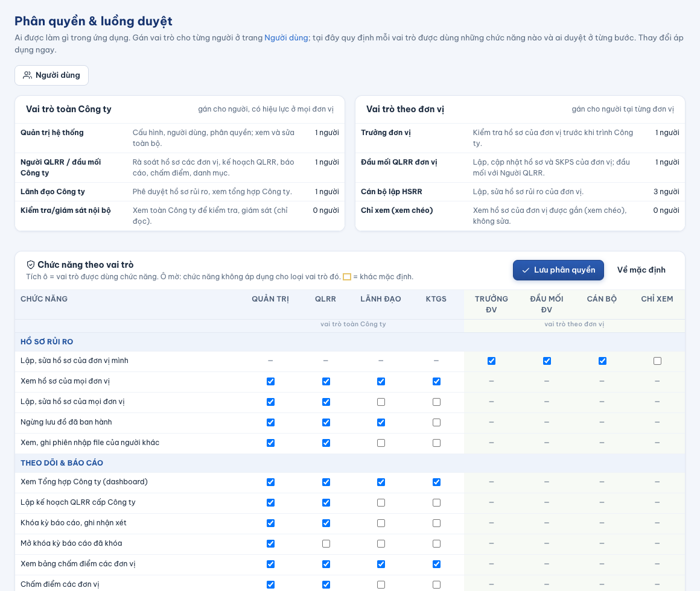
Task: Click the "Trưởng đơn vị" role name
Action: click(386, 133)
